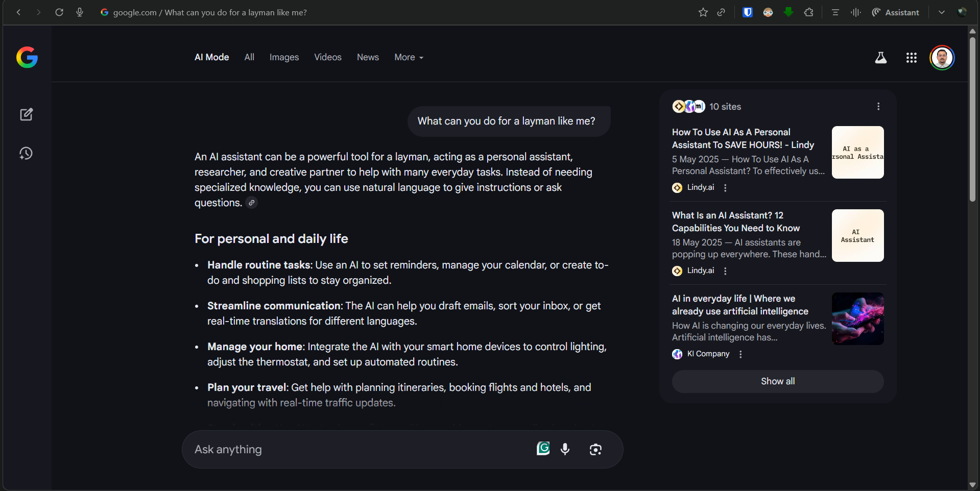This screenshot has height=491, width=980.
Task: Click the Grammarly icon in input box
Action: [x=543, y=448]
